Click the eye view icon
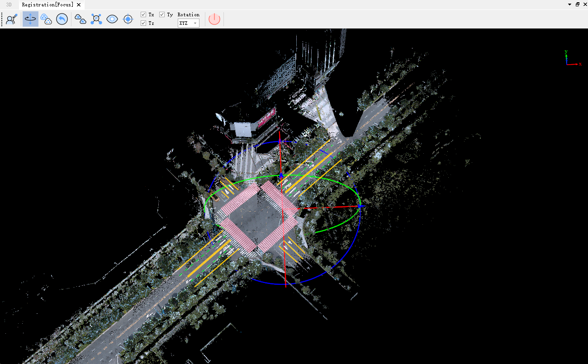 pos(112,19)
